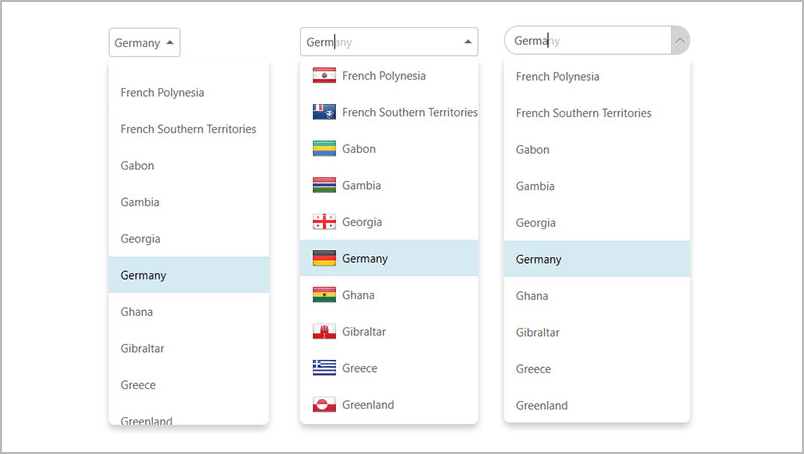Click the Georgia flag icon
The height and width of the screenshot is (454, 804).
324,222
